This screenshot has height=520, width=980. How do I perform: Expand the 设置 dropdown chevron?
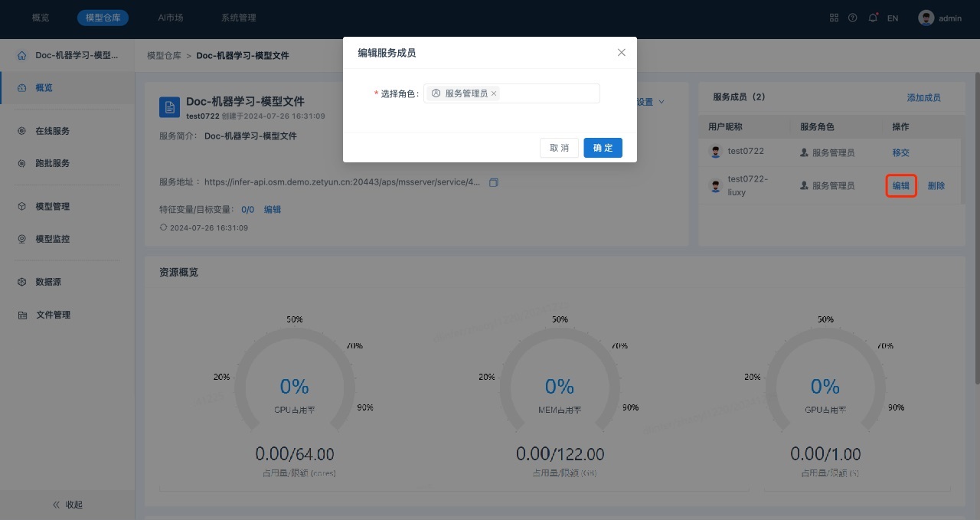tap(661, 102)
